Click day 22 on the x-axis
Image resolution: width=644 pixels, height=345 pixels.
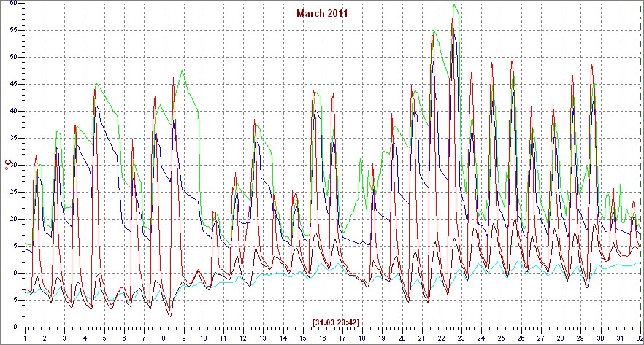[441, 338]
